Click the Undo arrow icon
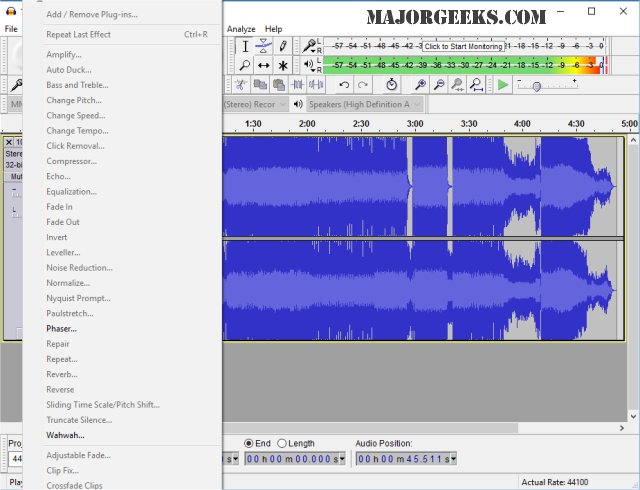Image resolution: width=640 pixels, height=490 pixels. coord(344,85)
